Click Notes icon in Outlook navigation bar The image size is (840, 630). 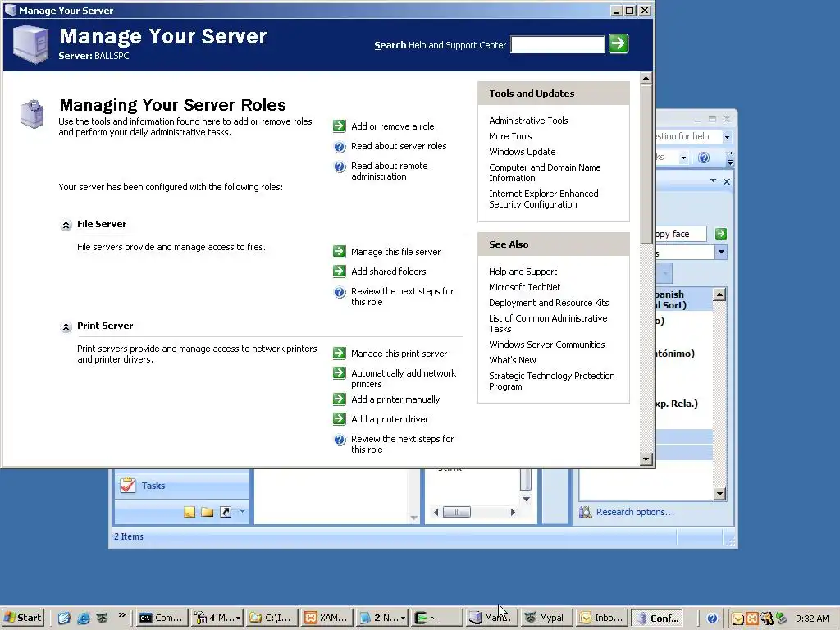(189, 512)
